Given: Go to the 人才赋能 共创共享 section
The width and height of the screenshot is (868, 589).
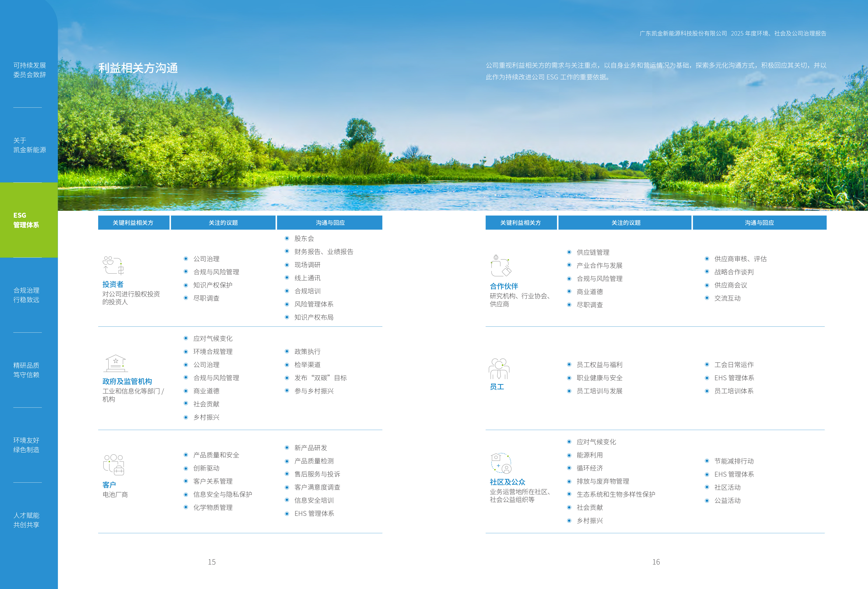Looking at the screenshot, I should (x=26, y=520).
